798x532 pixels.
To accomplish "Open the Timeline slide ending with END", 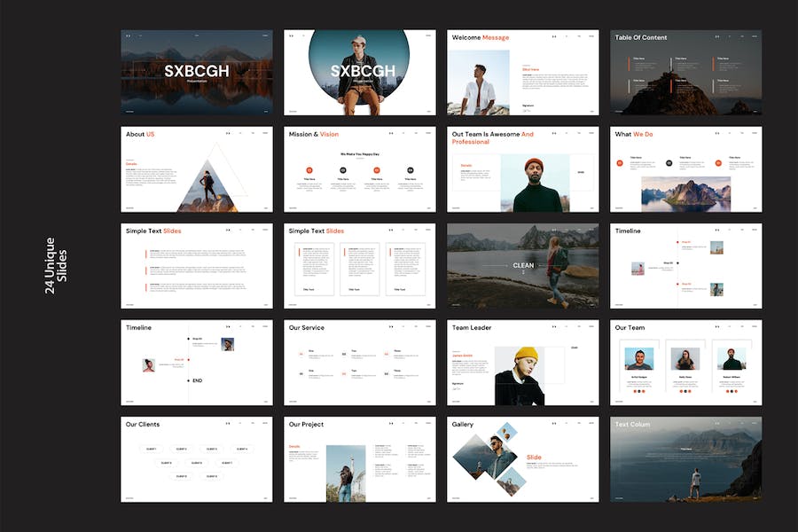I will pyautogui.click(x=197, y=363).
